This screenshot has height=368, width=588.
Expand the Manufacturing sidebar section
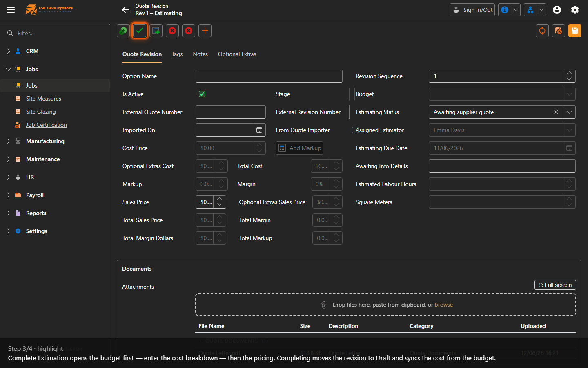point(8,141)
